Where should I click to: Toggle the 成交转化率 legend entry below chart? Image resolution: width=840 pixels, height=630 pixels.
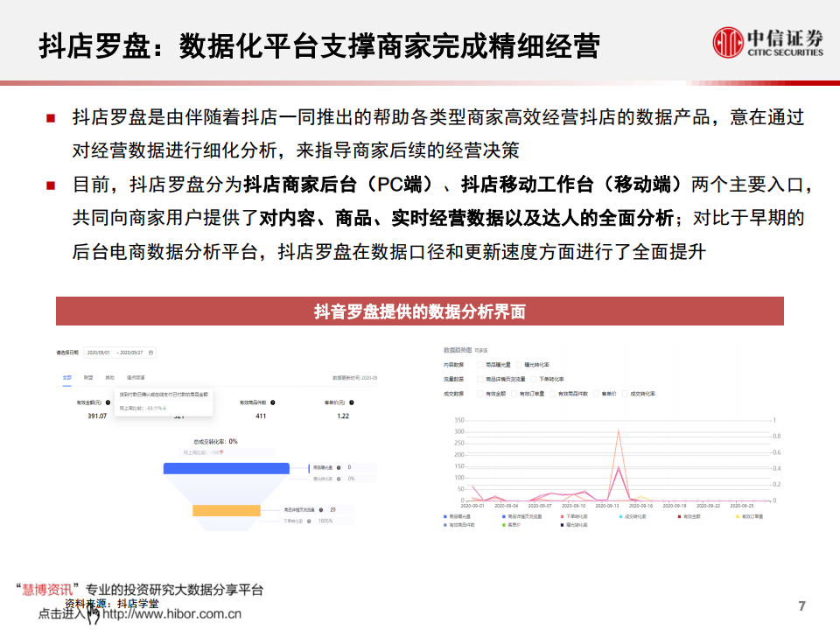633,516
